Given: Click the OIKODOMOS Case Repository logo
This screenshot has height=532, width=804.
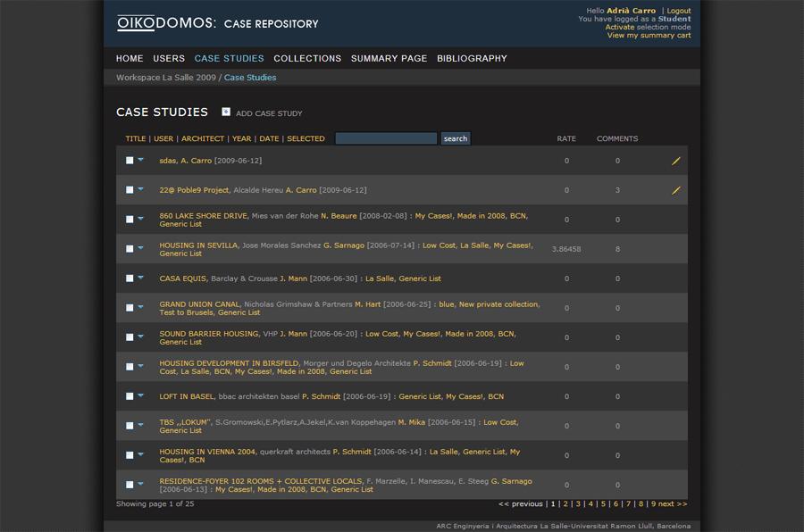Looking at the screenshot, I should (x=217, y=23).
